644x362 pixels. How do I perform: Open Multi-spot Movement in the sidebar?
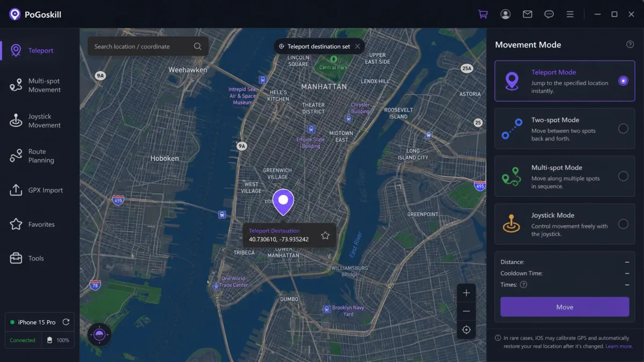[x=40, y=85]
